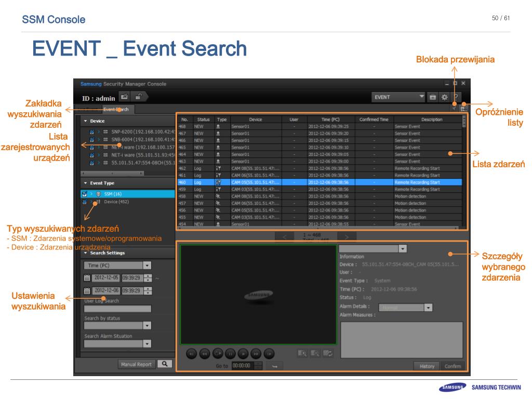Click the scroll lock pin icon

pos(454,109)
